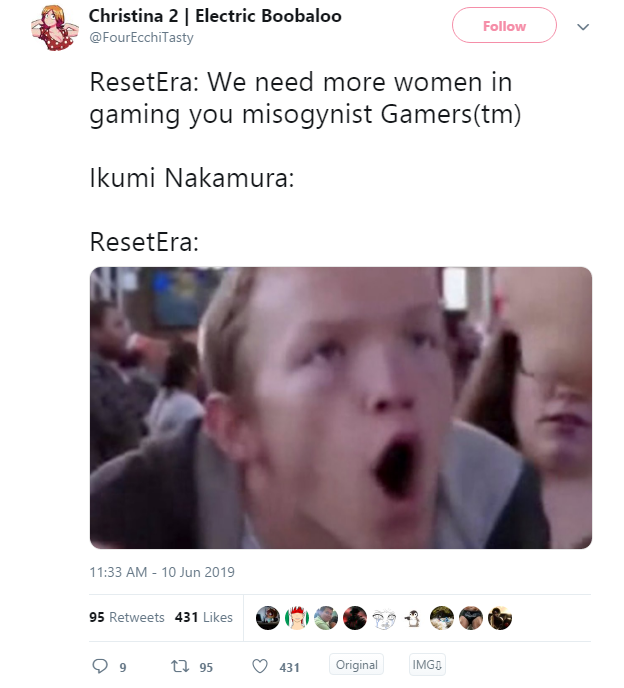Open the tweet options chevron menu

(583, 27)
